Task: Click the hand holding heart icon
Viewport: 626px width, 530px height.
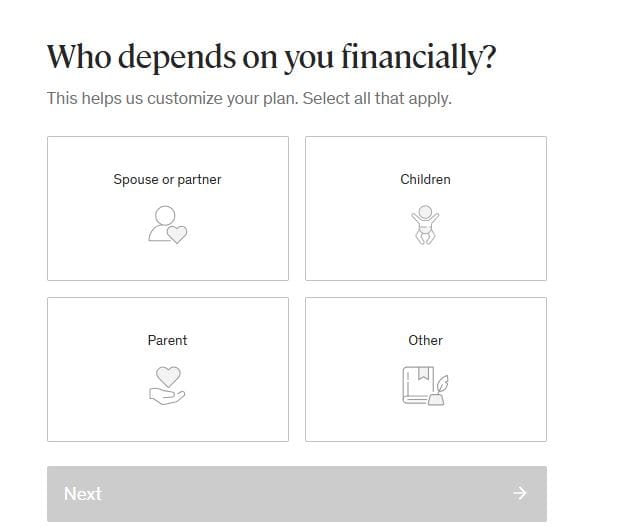Action: point(167,386)
